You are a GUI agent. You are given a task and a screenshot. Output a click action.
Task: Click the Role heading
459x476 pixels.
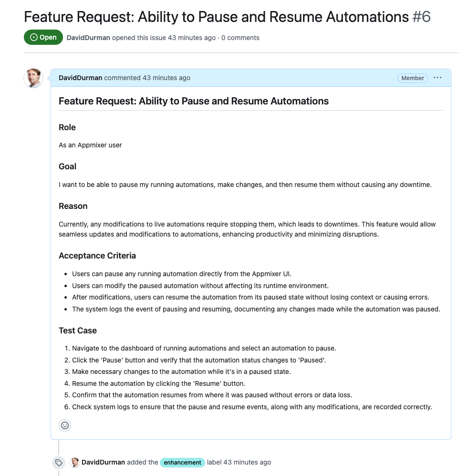pos(67,127)
